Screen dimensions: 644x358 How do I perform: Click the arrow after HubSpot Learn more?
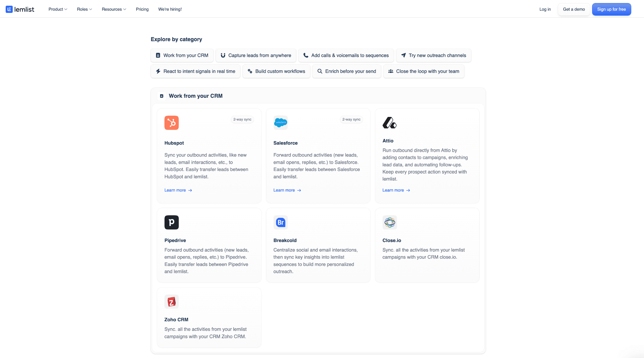(190, 190)
